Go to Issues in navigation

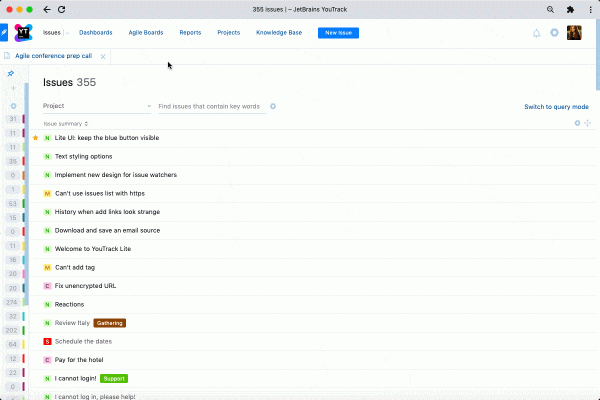[x=52, y=33]
